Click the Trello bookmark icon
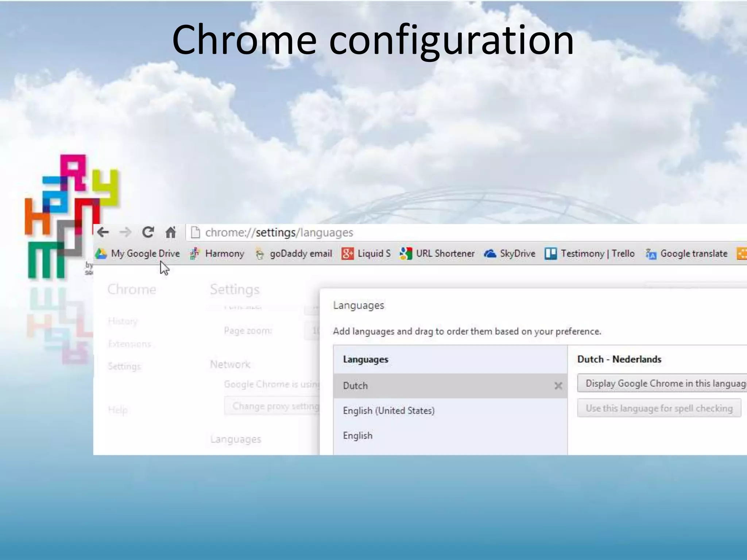747x560 pixels. pos(550,254)
